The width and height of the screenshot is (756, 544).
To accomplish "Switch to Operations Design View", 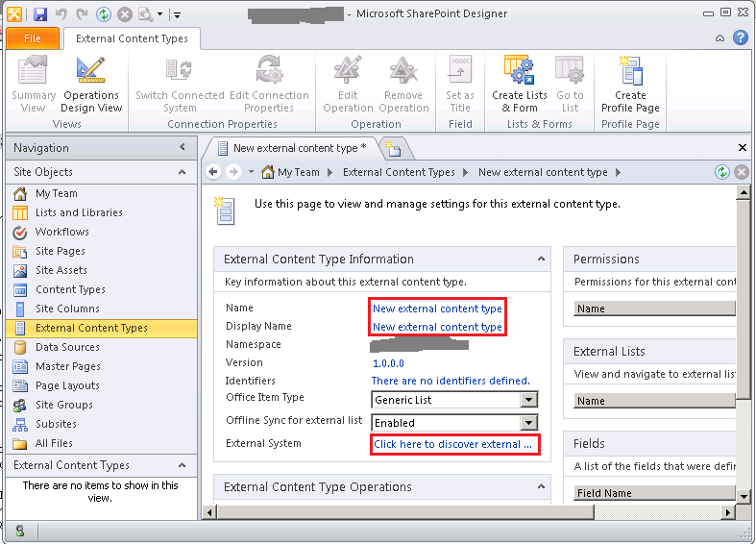I will pyautogui.click(x=91, y=84).
